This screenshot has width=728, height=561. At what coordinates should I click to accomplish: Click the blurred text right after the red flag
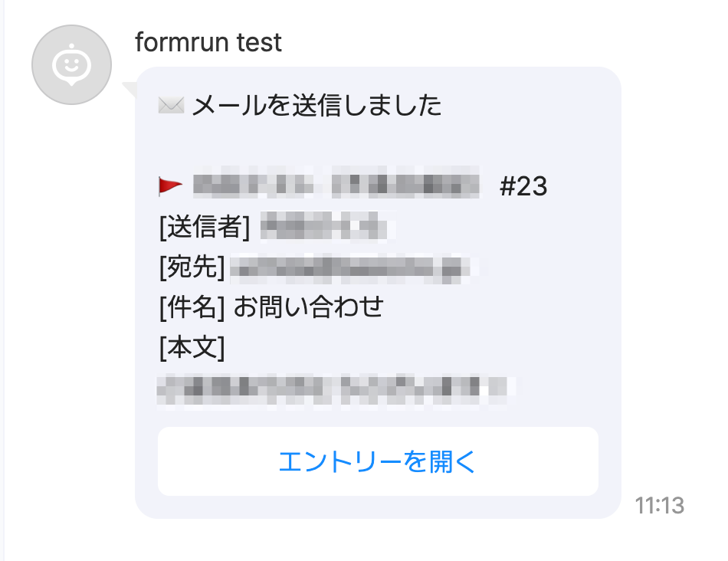pyautogui.click(x=253, y=185)
